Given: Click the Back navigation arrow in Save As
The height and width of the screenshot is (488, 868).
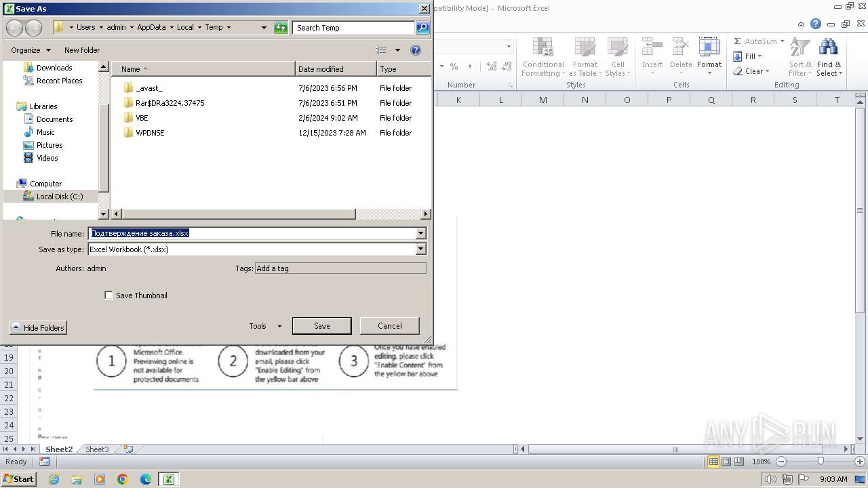Looking at the screenshot, I should [x=14, y=28].
